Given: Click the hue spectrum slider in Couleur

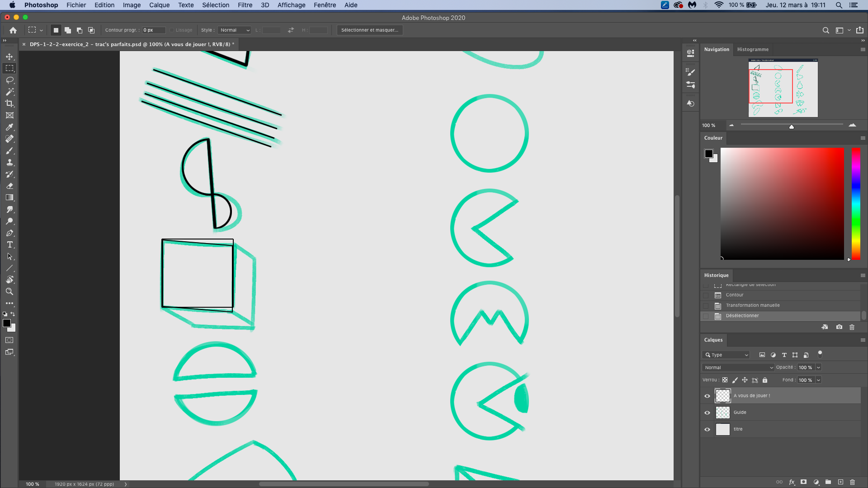Looking at the screenshot, I should [x=856, y=203].
